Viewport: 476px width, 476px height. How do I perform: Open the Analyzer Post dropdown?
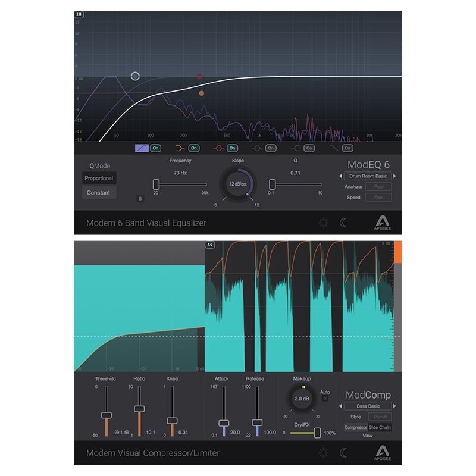pyautogui.click(x=378, y=187)
